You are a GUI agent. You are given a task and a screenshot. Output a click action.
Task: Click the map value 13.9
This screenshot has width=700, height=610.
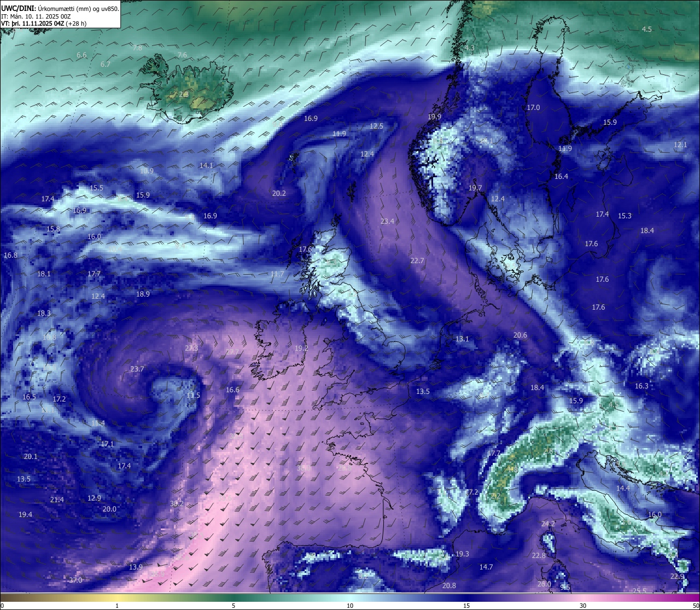click(x=136, y=567)
